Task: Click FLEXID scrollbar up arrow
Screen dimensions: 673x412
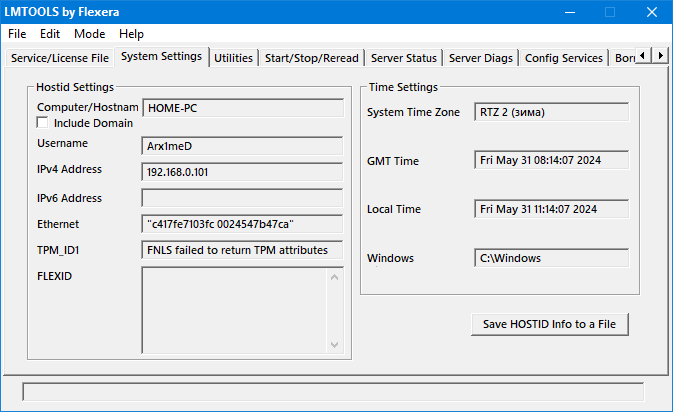Action: pyautogui.click(x=335, y=277)
